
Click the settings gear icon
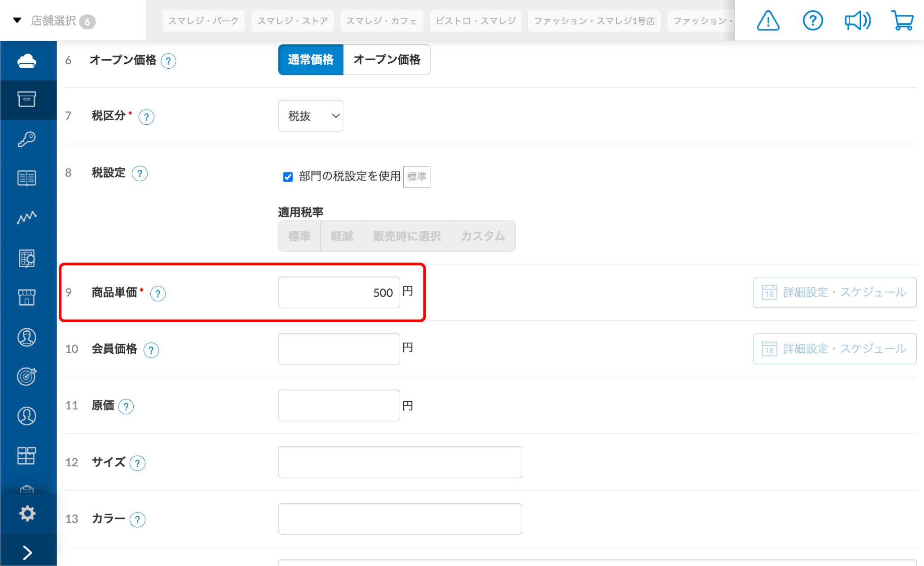28,513
